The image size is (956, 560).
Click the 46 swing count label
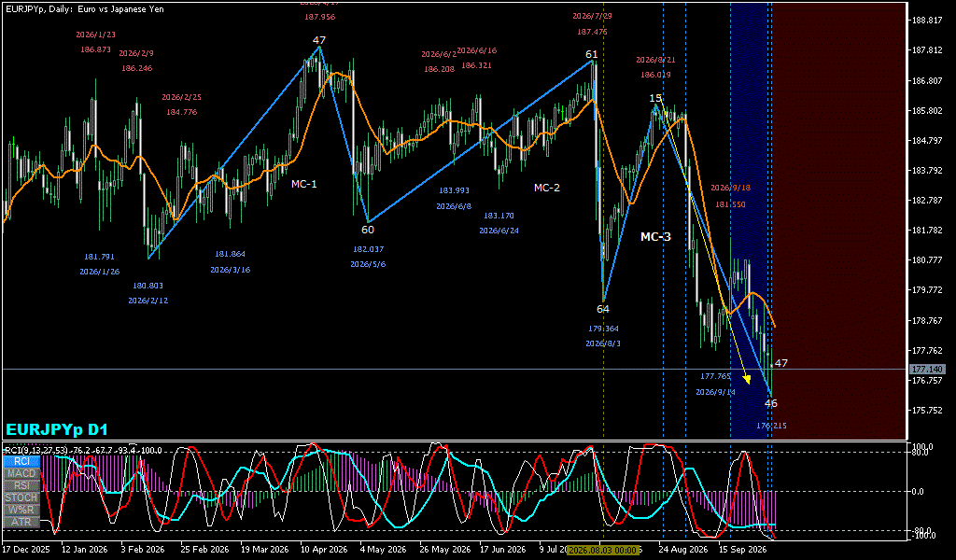(770, 403)
